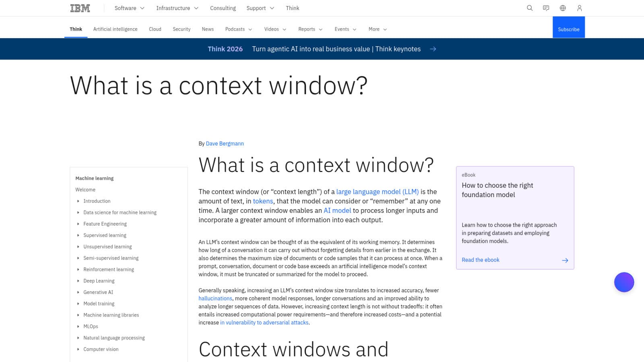Open the hallucinations link
The height and width of the screenshot is (362, 644).
[215, 298]
